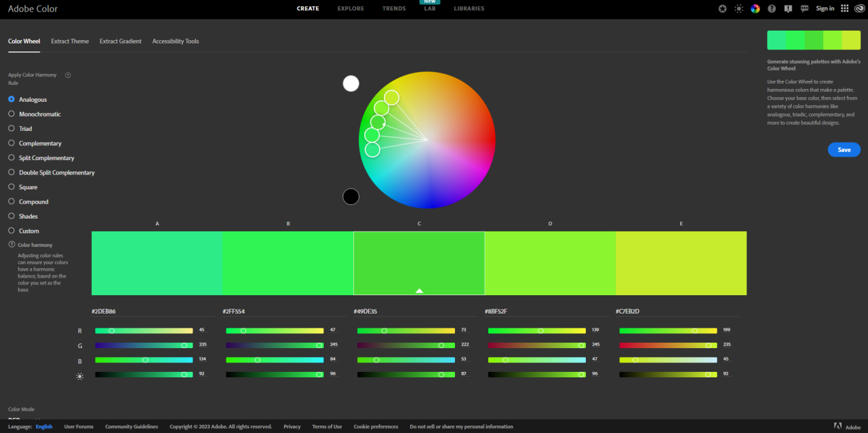The height and width of the screenshot is (433, 868).
Task: Click the apps grid icon near Sign in
Action: pyautogui.click(x=844, y=8)
